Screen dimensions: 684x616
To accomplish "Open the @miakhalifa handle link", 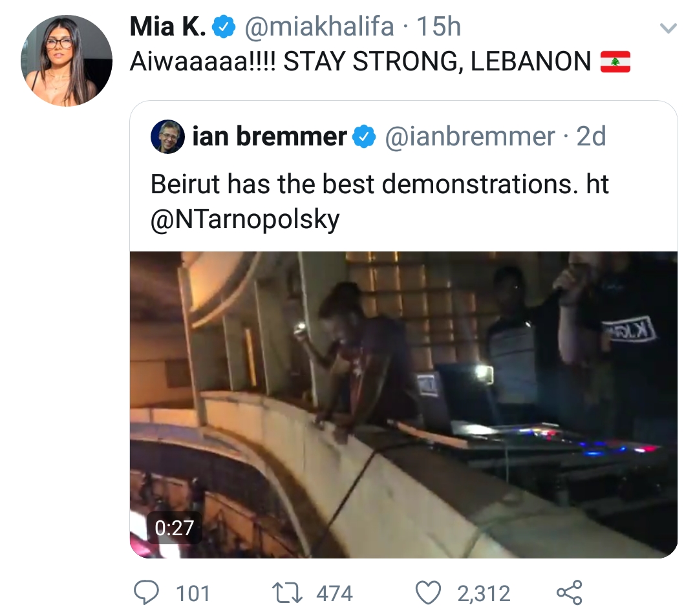I will point(319,27).
